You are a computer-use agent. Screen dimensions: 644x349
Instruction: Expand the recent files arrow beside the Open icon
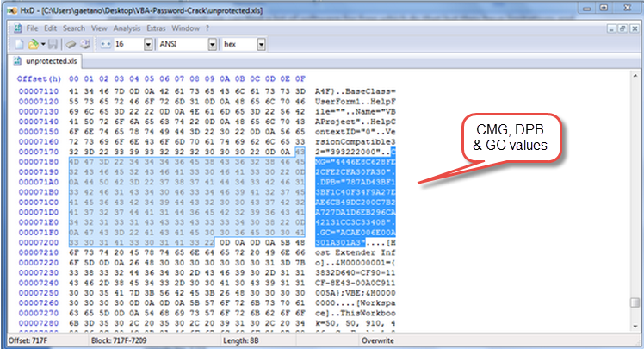point(43,44)
